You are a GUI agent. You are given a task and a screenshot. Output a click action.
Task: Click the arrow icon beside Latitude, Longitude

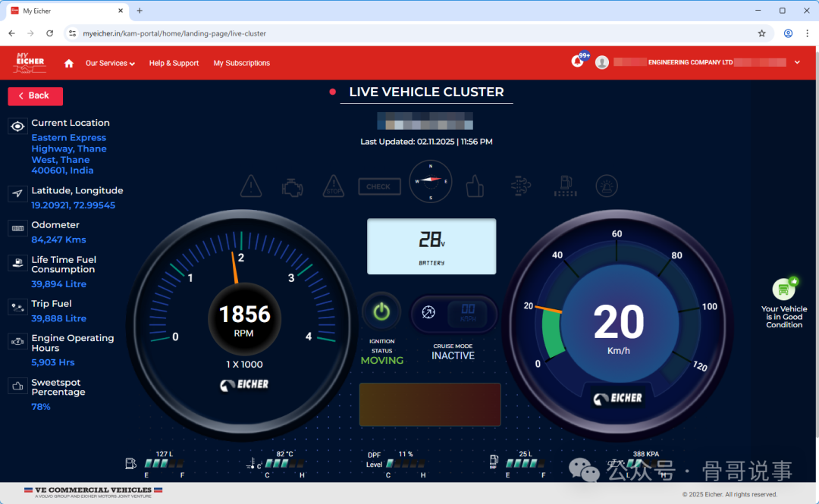pos(17,194)
